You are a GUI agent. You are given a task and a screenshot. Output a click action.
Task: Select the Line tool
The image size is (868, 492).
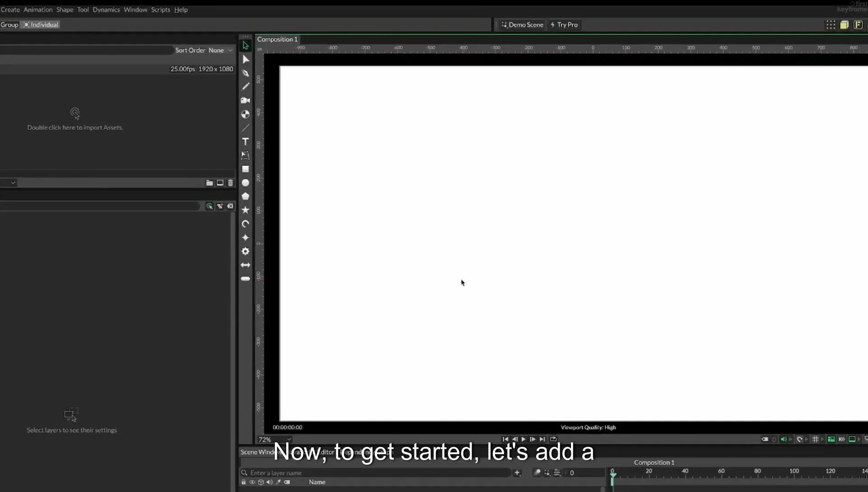tap(245, 128)
